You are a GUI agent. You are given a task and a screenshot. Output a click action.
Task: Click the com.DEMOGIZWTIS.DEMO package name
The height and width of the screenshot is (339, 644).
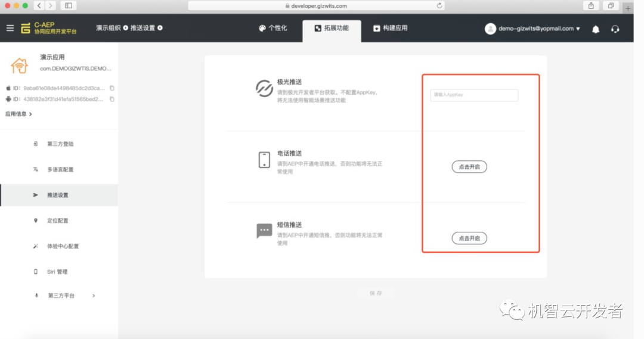tap(76, 69)
